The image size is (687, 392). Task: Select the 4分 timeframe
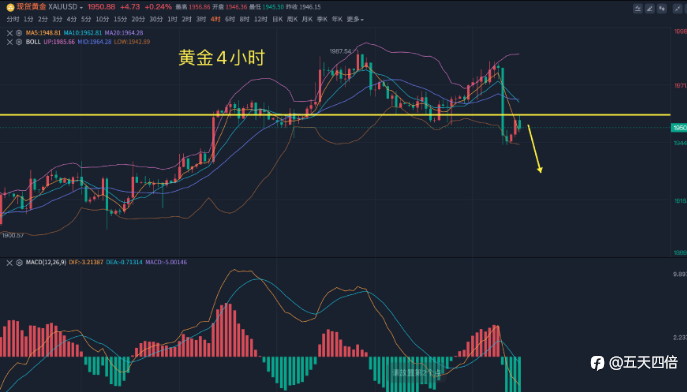click(x=72, y=19)
